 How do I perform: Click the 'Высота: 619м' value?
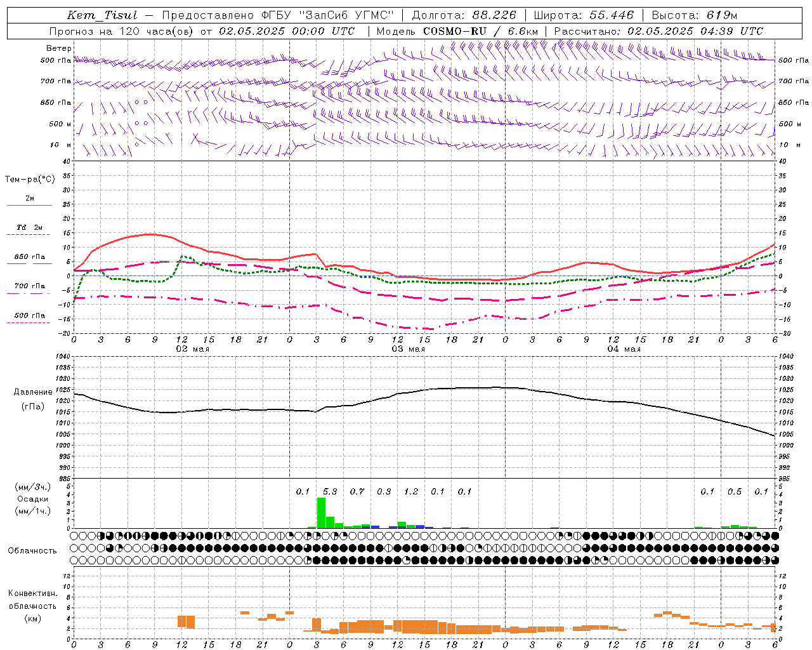pos(695,15)
